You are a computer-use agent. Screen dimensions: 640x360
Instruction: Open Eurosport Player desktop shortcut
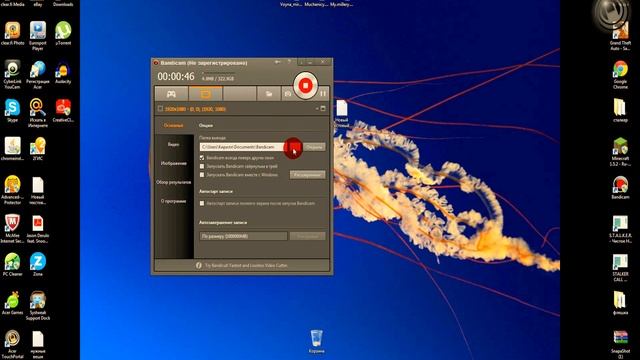click(x=38, y=36)
